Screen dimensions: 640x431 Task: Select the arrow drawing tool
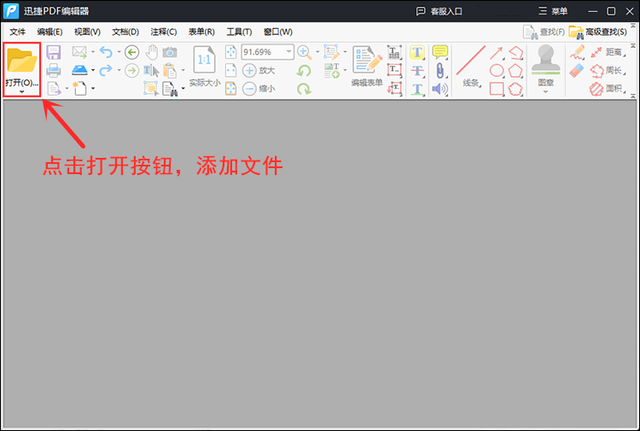[x=496, y=53]
